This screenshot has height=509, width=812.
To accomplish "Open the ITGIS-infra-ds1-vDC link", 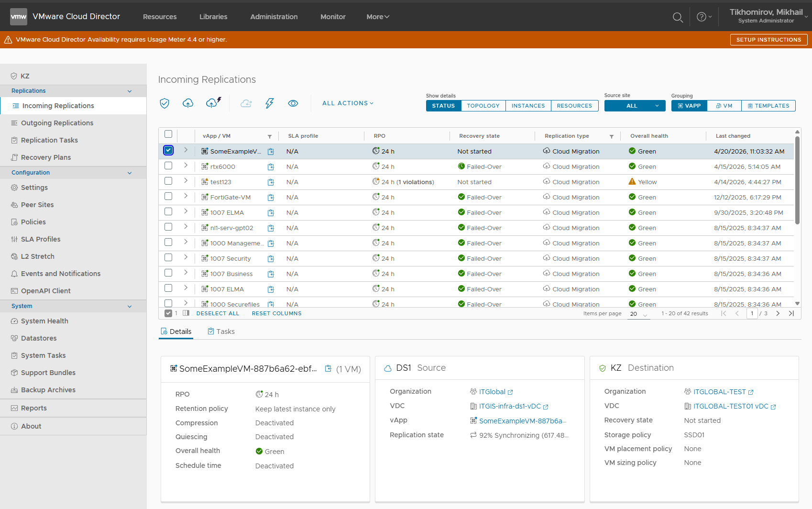I will point(510,406).
